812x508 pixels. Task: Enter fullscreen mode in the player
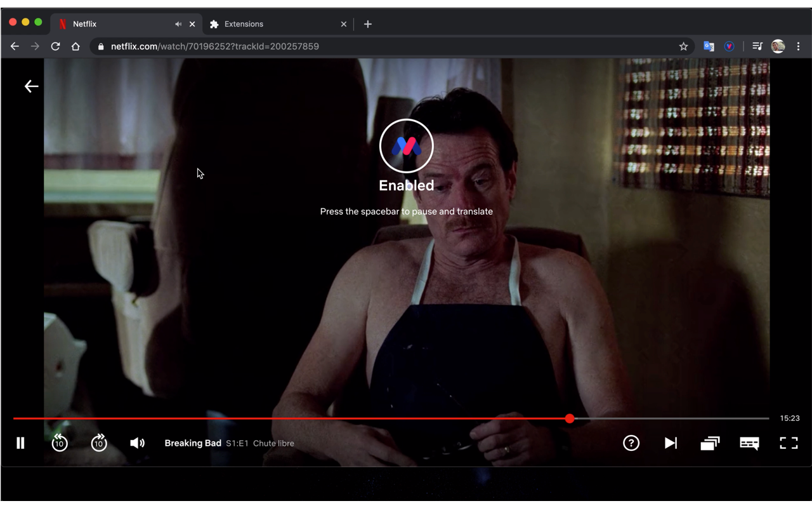(789, 443)
